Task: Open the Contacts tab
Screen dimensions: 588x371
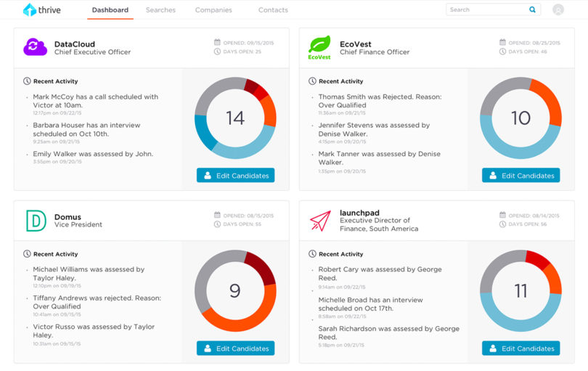Action: (x=273, y=10)
